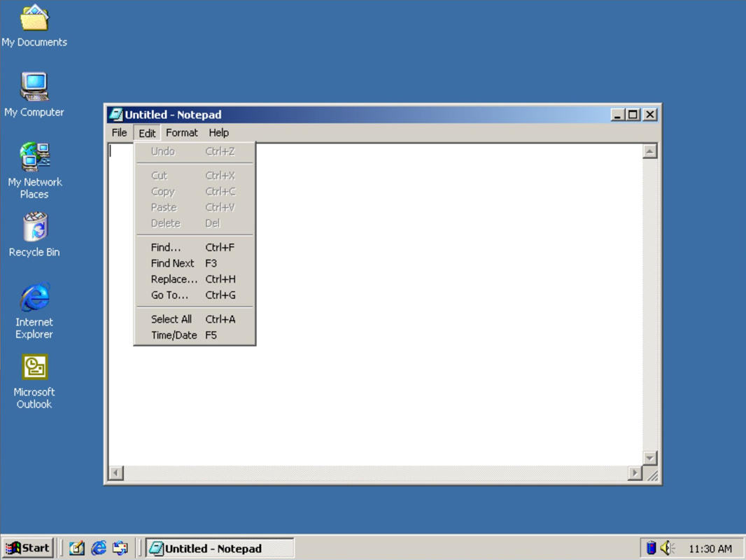The height and width of the screenshot is (560, 746).
Task: Launch Internet Explorer from Quick Launch
Action: 99,548
